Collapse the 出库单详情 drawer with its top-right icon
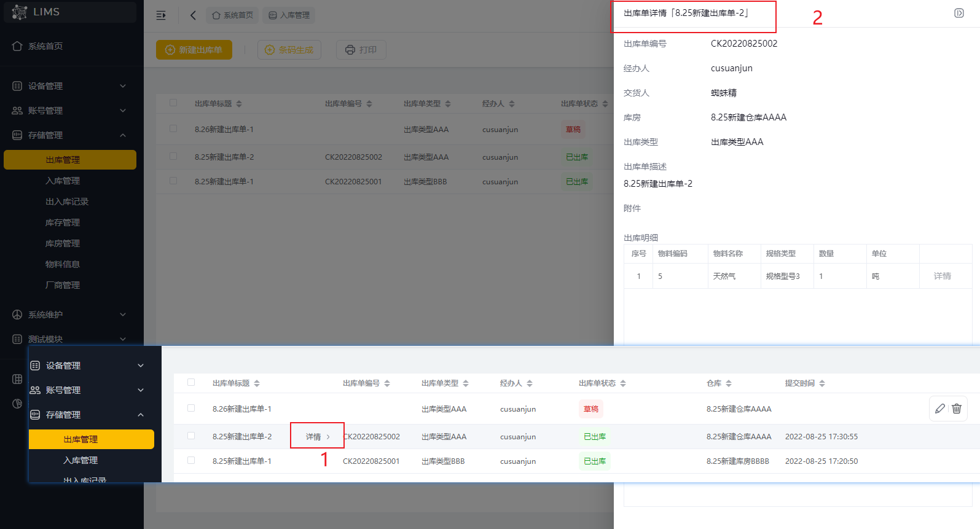980x529 pixels. 959,13
